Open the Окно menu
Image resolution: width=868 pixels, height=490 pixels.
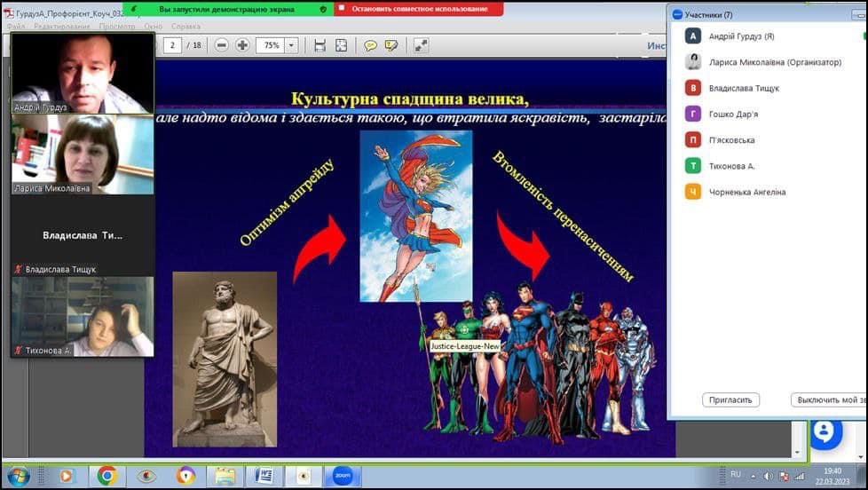point(154,26)
